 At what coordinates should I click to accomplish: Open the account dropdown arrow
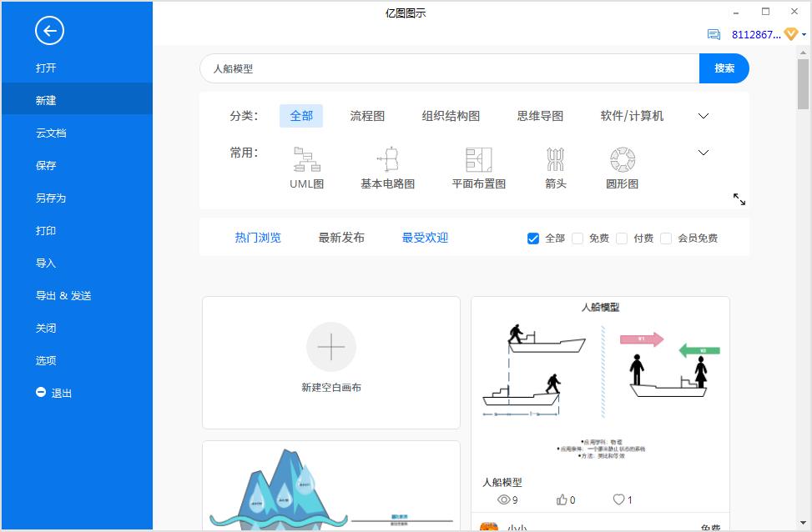coord(803,34)
